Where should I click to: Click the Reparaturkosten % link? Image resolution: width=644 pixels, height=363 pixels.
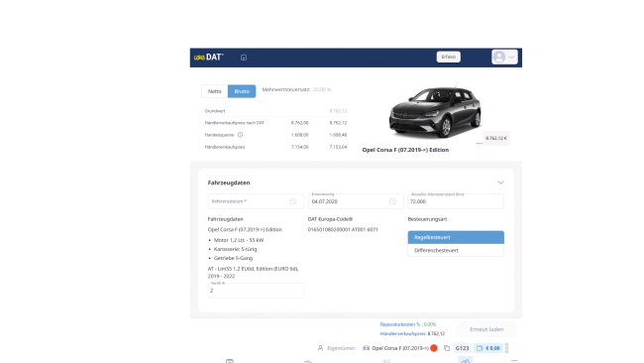click(x=400, y=324)
